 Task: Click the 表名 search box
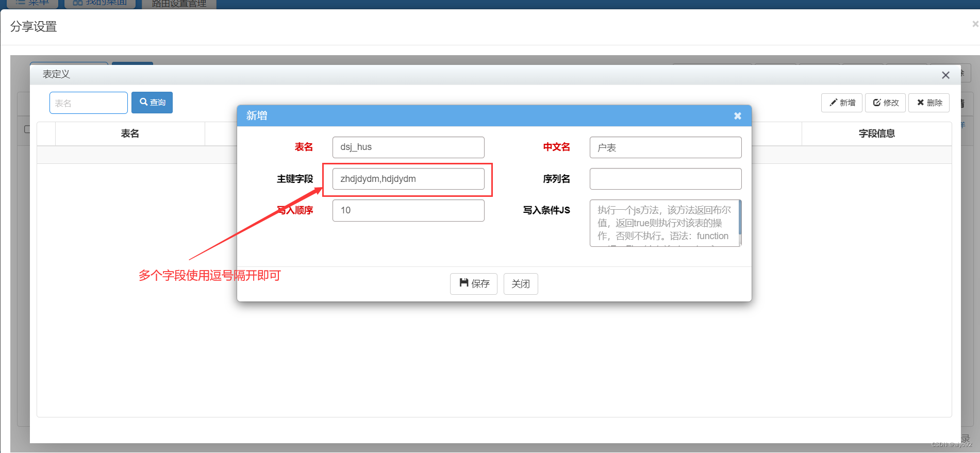tap(89, 103)
